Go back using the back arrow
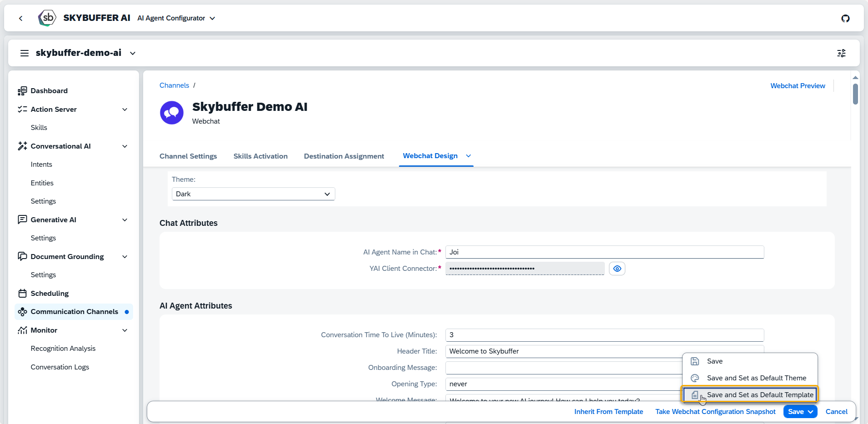Viewport: 868px width, 424px height. pyautogui.click(x=20, y=18)
